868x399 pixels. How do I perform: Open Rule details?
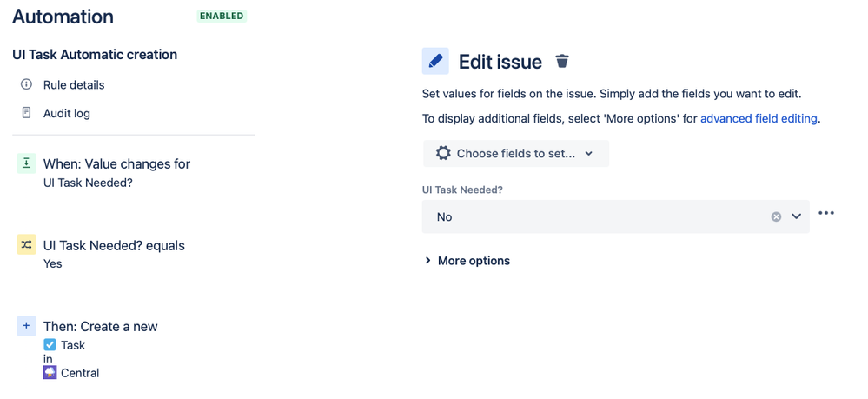74,85
